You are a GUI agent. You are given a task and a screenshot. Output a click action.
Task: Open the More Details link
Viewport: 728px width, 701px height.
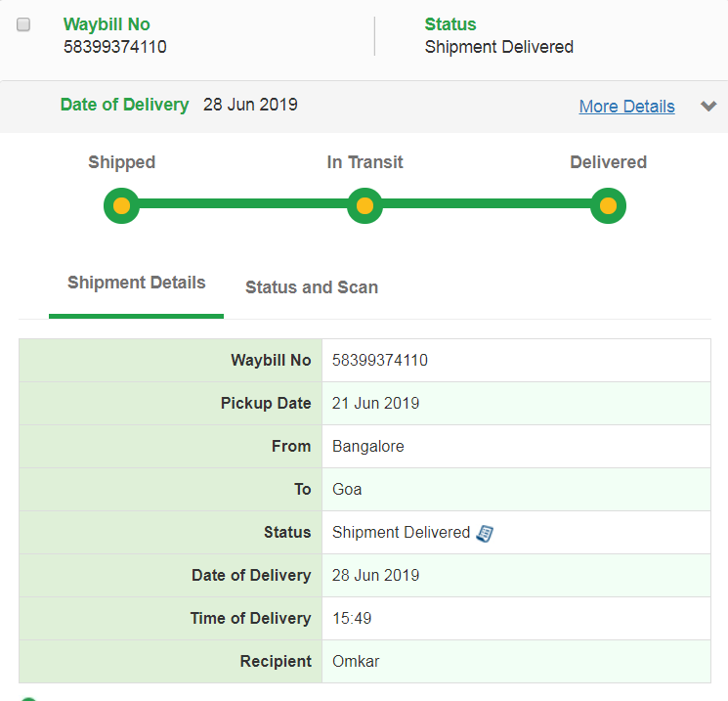point(626,107)
